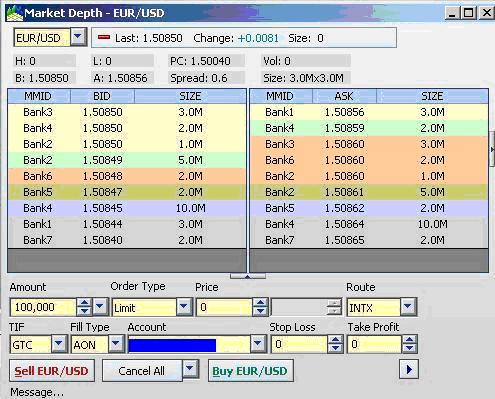Decrease Stop Loss with the down spinner
495x399 pixels.
tap(335, 349)
